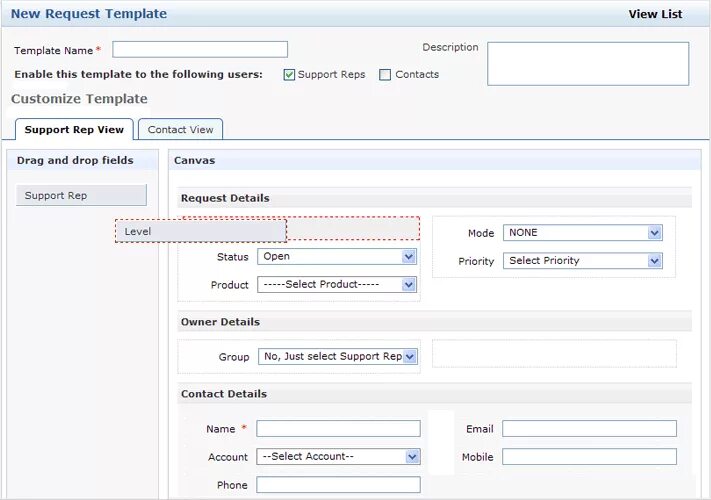
Task: Click the Priority field label
Action: (x=476, y=262)
